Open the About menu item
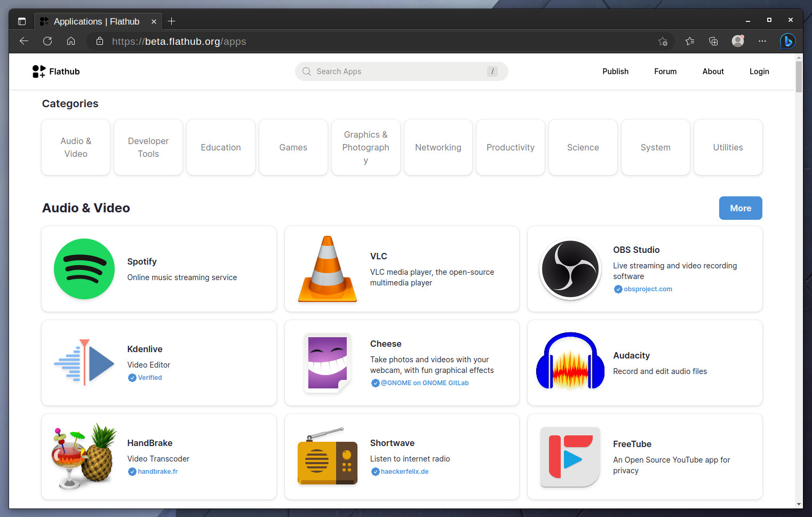This screenshot has width=812, height=517. (713, 71)
